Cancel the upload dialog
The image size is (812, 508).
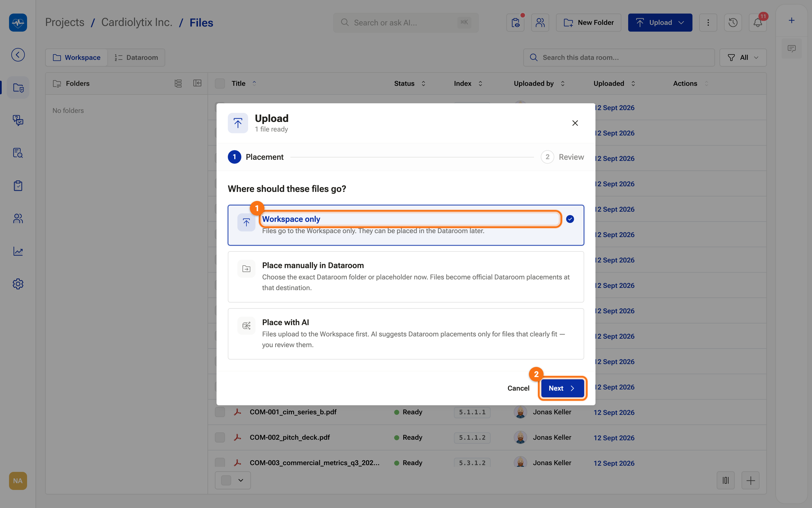(x=518, y=388)
